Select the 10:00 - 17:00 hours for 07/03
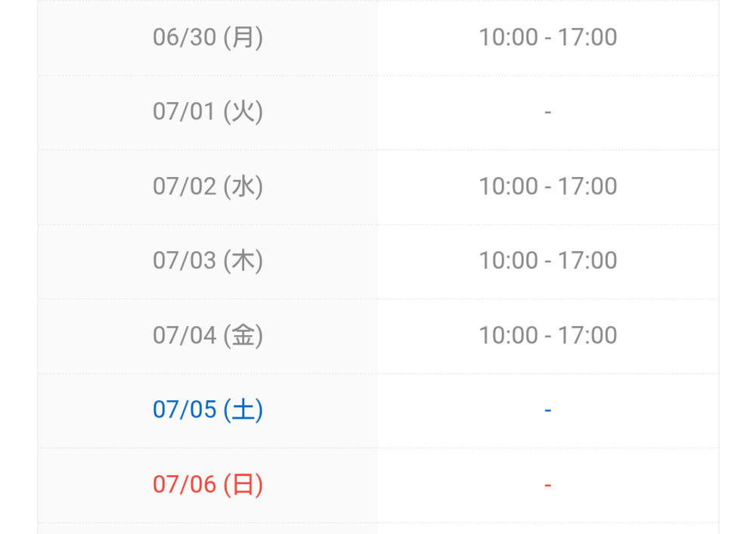The height and width of the screenshot is (534, 756). coord(547,261)
